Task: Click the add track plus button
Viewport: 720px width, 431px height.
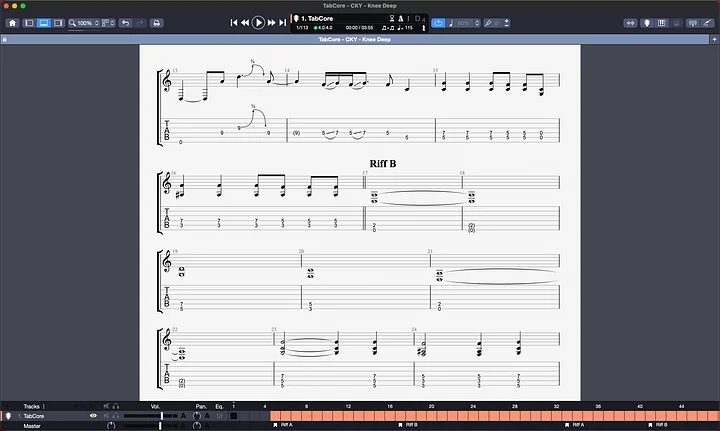Action: 7,406
